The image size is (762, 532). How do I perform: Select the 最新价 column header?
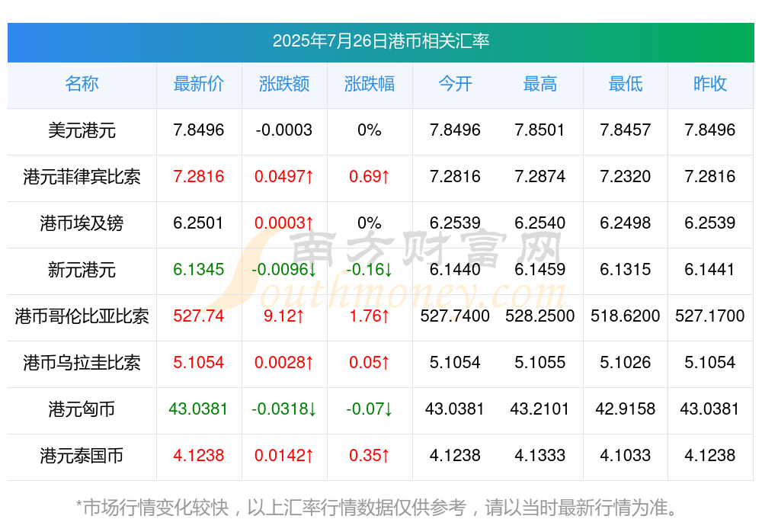(199, 84)
